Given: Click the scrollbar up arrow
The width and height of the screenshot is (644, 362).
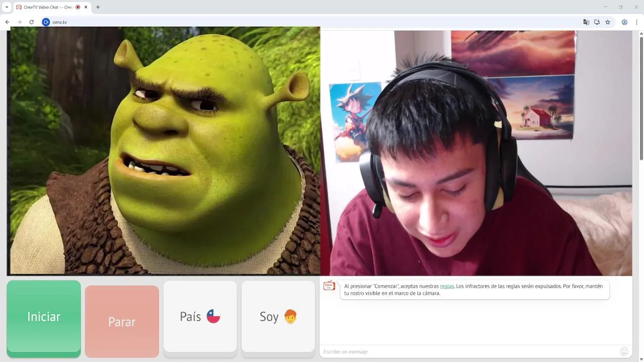Looking at the screenshot, I should (641, 34).
